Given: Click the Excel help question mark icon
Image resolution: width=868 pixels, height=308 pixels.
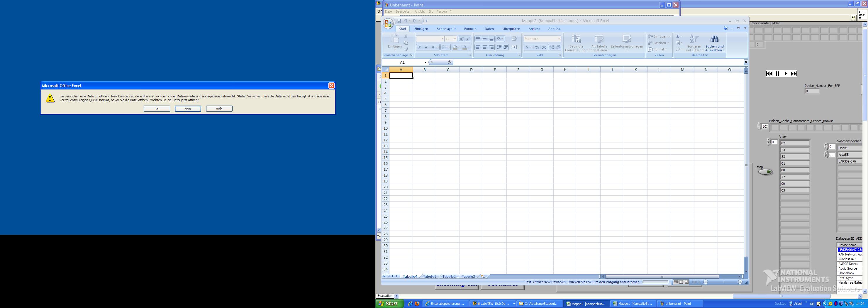Looking at the screenshot, I should click(x=726, y=28).
